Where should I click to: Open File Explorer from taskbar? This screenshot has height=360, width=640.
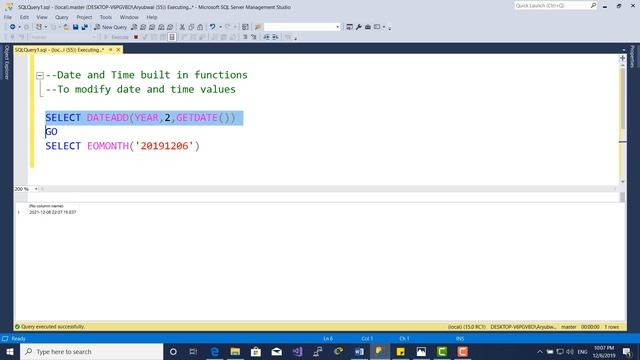(x=235, y=351)
